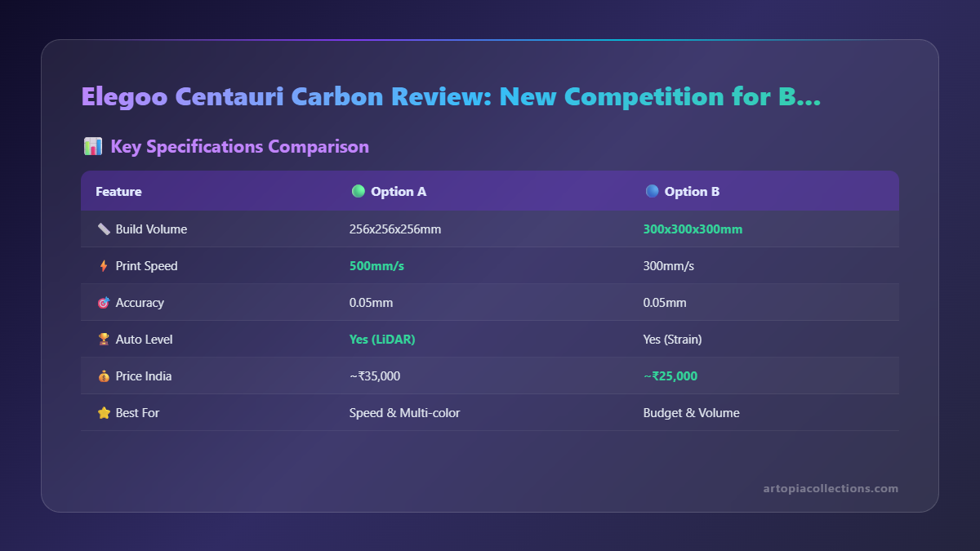Click the bar chart icon beside Key Specifications
Screen dimensions: 980x551
coord(92,146)
